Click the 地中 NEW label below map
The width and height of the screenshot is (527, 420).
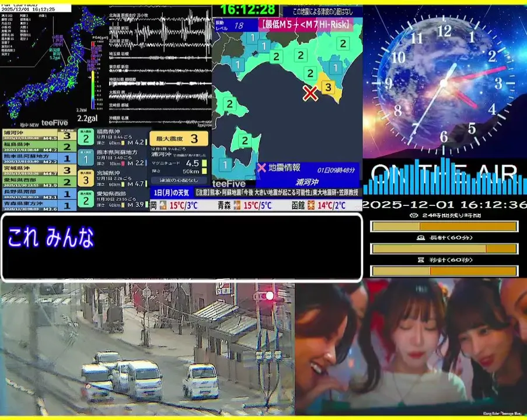point(29,125)
